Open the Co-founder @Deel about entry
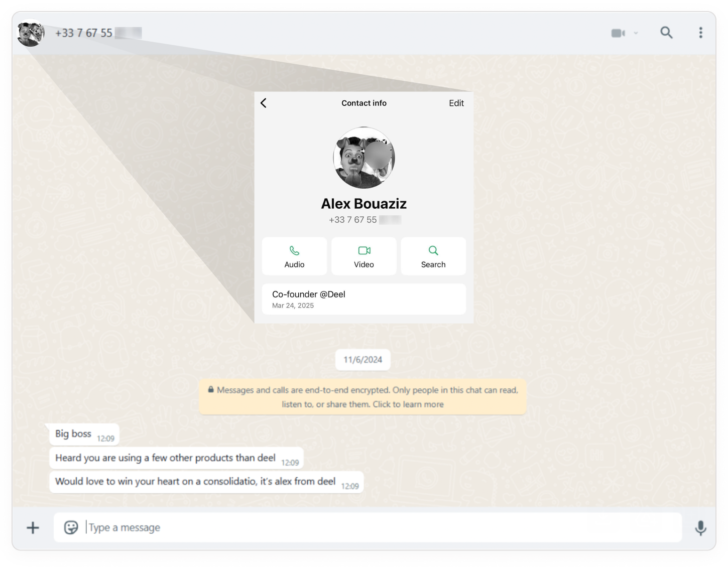The width and height of the screenshot is (728, 574). (x=364, y=299)
